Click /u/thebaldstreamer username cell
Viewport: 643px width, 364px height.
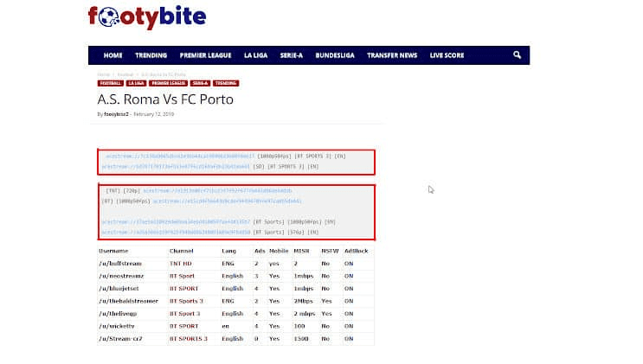128,301
